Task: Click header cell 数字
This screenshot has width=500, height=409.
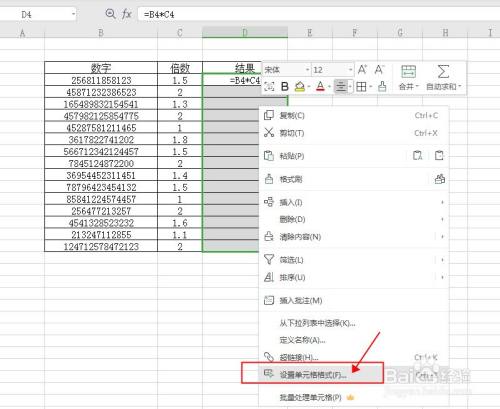Action: point(101,68)
